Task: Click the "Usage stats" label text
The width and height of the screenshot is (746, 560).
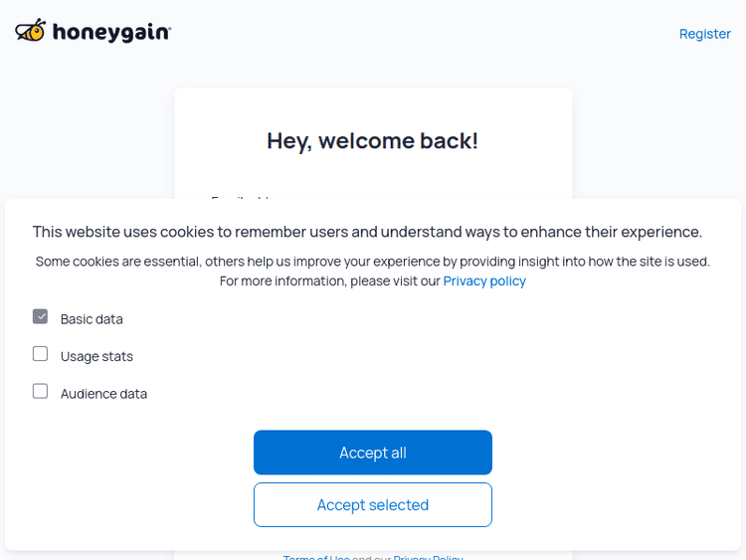Action: [x=96, y=356]
